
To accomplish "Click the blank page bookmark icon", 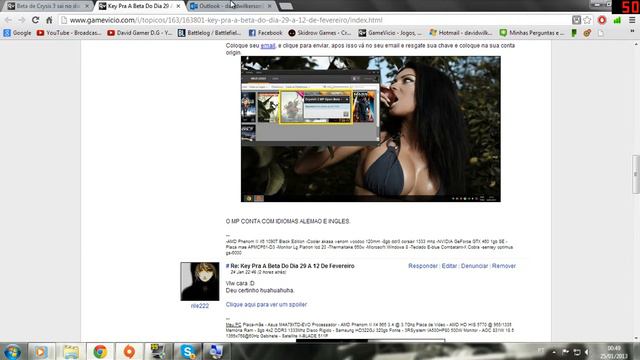I will [x=600, y=33].
